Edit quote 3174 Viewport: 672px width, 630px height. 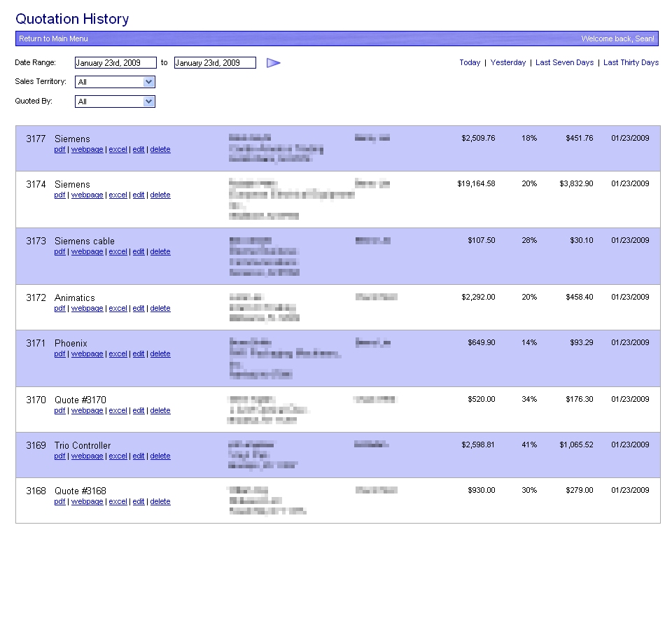(x=139, y=195)
